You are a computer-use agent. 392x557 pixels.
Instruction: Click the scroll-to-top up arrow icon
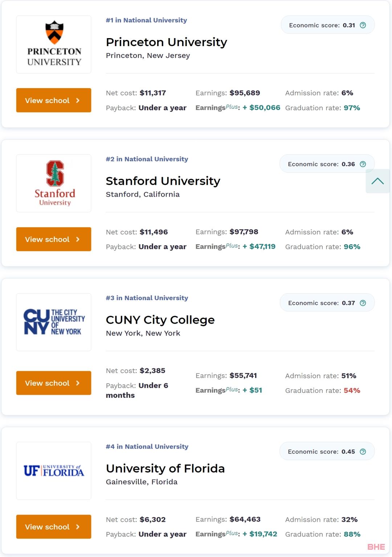[x=377, y=181]
